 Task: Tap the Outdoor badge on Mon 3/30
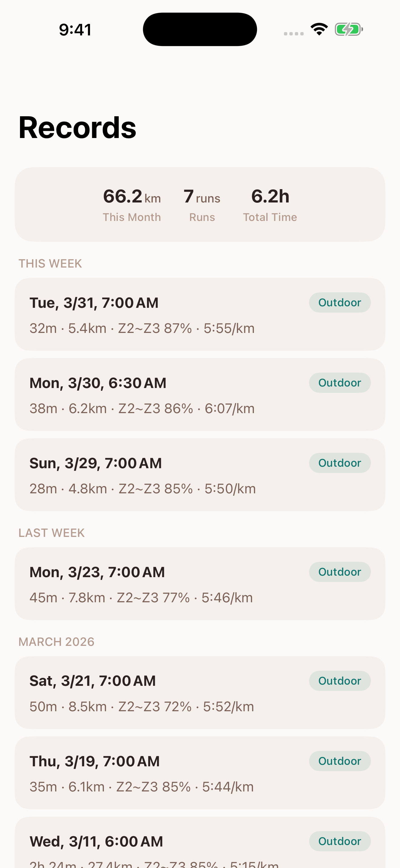(x=340, y=383)
